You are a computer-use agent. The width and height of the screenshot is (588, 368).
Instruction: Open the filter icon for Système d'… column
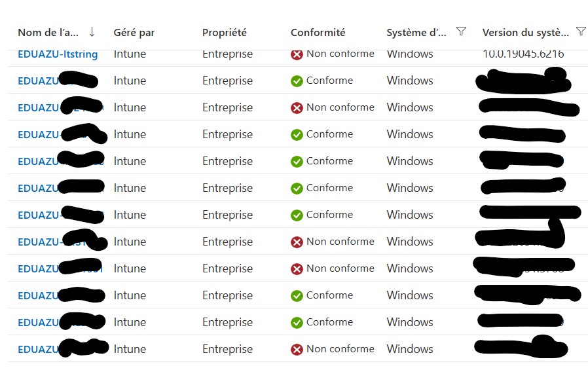click(x=461, y=31)
